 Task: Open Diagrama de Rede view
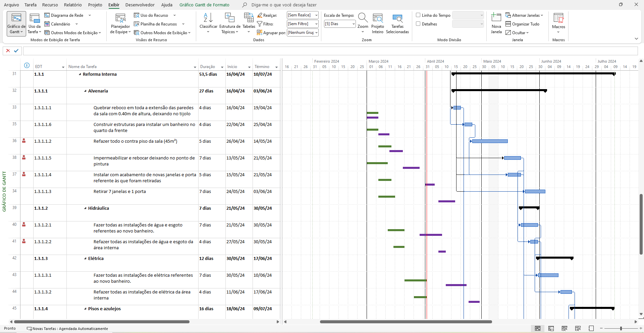[x=67, y=15]
